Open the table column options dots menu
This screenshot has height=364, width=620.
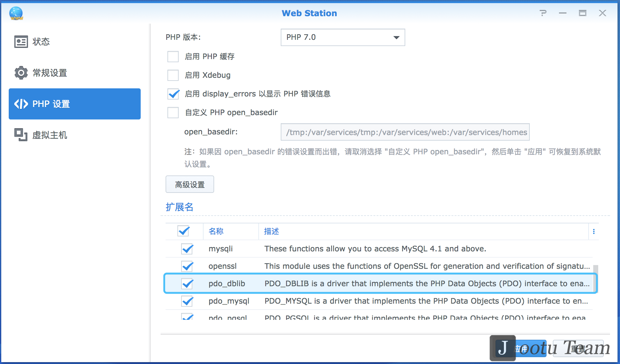point(594,231)
